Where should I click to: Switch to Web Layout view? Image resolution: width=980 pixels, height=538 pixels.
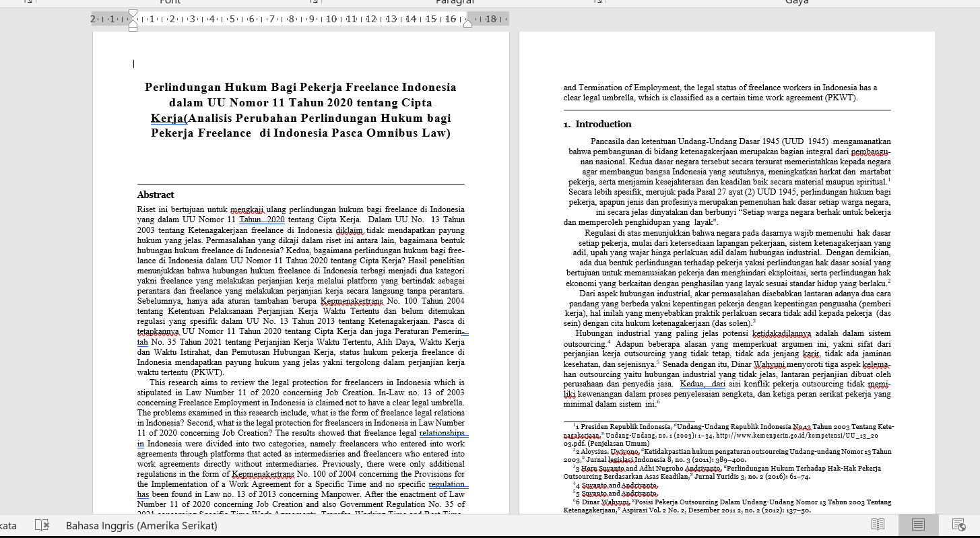pyautogui.click(x=958, y=525)
